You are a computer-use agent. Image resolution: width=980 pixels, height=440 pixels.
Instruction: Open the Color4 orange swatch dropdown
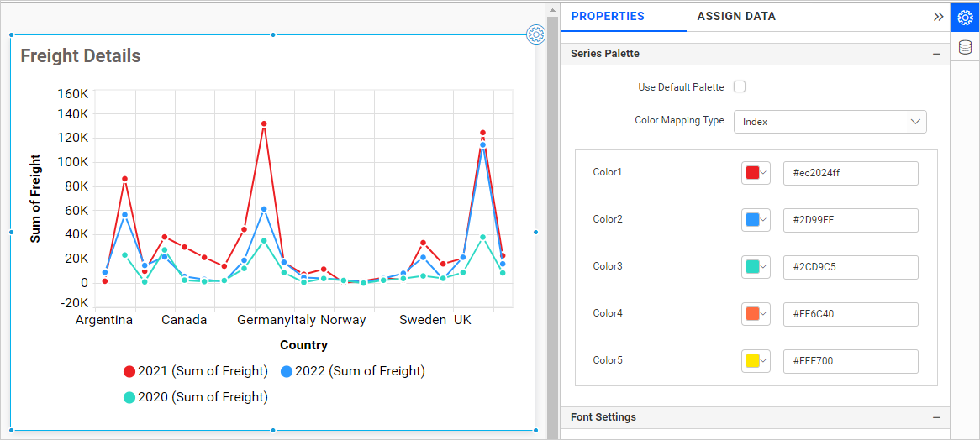pyautogui.click(x=756, y=314)
